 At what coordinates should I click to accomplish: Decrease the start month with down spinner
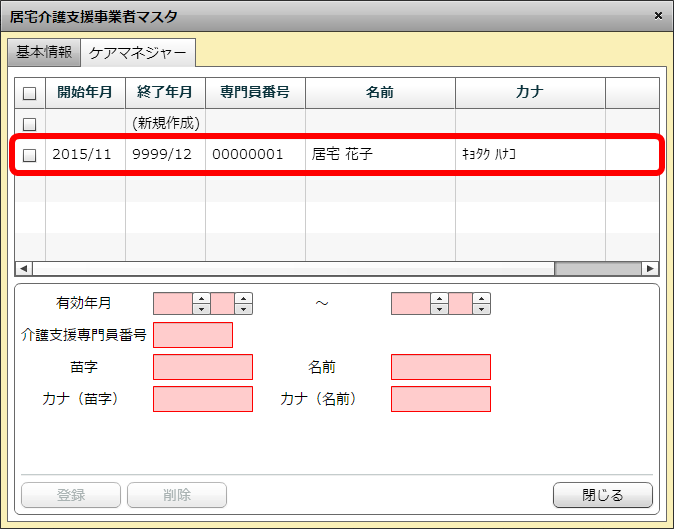(242, 309)
